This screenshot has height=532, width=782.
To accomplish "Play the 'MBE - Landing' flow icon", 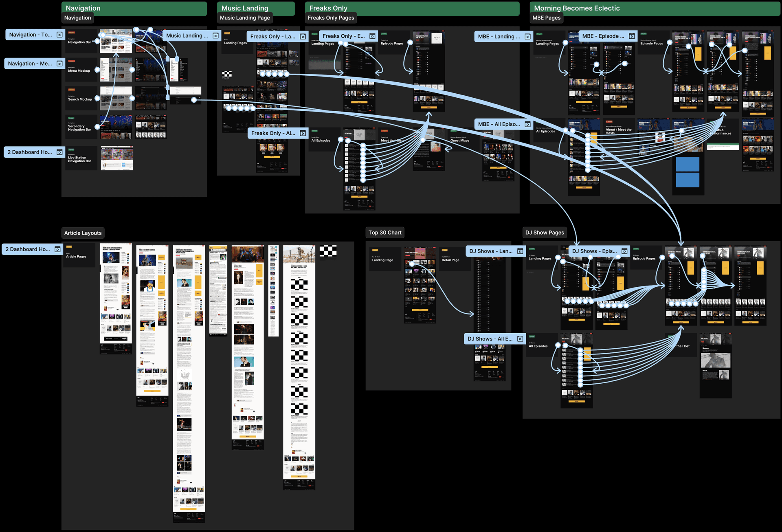I will (x=527, y=36).
